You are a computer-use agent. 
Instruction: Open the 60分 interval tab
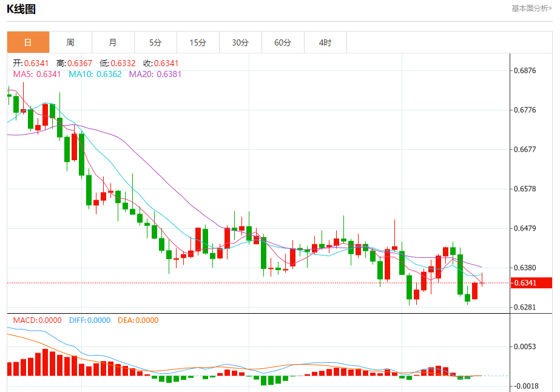(283, 42)
